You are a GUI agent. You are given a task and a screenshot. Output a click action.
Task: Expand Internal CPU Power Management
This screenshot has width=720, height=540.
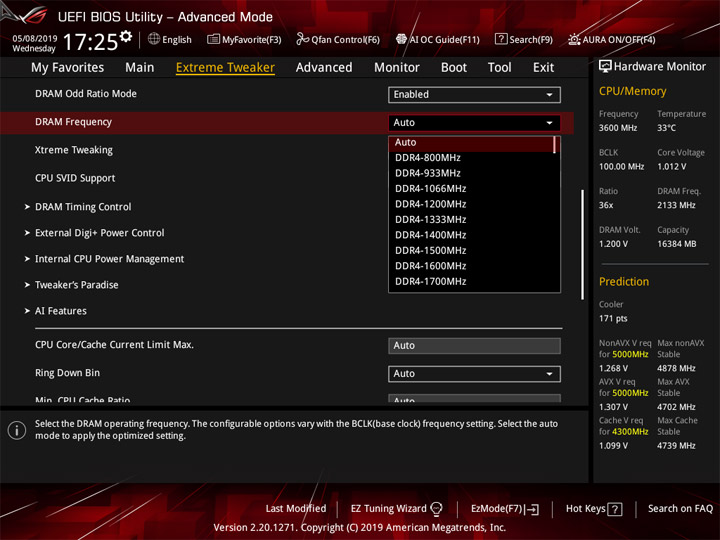[109, 259]
